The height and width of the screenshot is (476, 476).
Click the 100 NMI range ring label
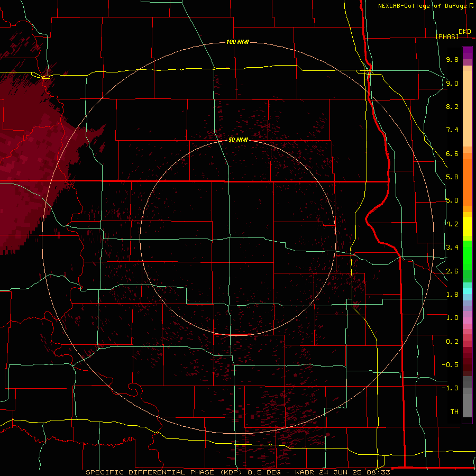237,42
